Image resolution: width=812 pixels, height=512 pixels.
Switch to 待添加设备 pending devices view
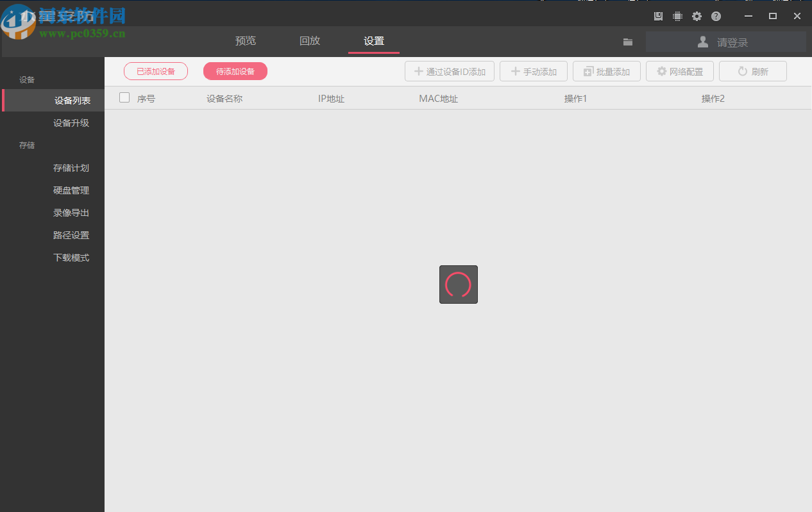coord(235,71)
